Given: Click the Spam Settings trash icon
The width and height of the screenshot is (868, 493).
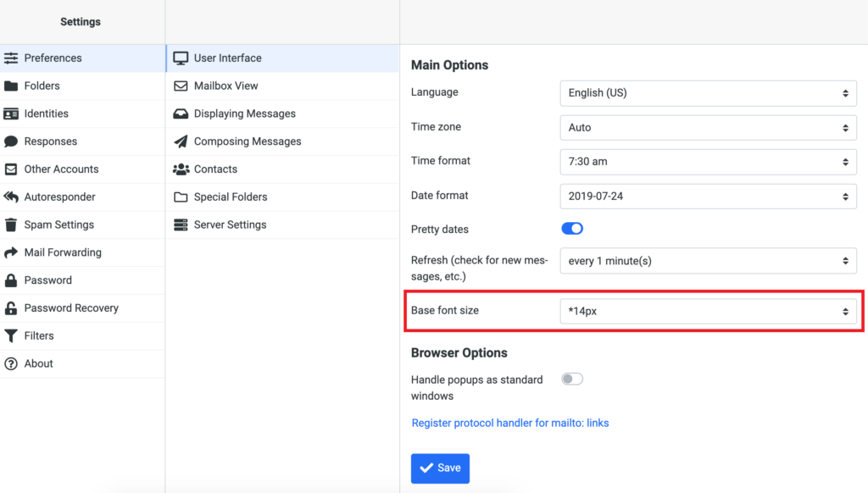Looking at the screenshot, I should (x=11, y=224).
